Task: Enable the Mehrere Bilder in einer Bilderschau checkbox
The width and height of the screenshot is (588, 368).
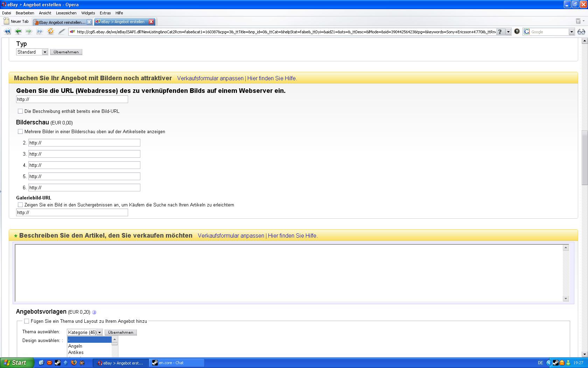Action: (x=20, y=131)
